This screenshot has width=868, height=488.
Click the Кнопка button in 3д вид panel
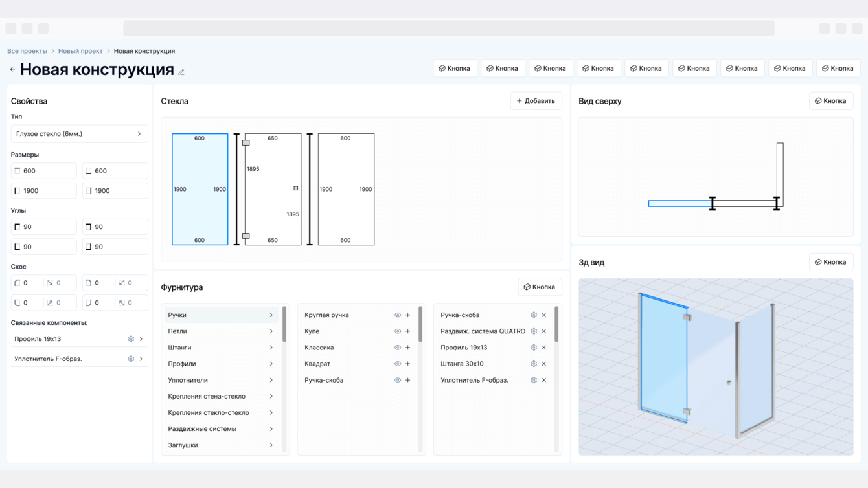coord(831,262)
